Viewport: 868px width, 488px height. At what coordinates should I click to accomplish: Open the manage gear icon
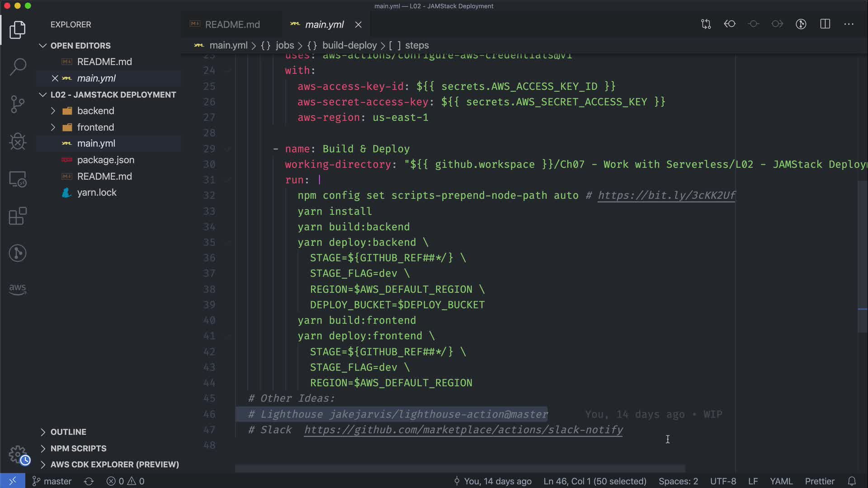[18, 454]
